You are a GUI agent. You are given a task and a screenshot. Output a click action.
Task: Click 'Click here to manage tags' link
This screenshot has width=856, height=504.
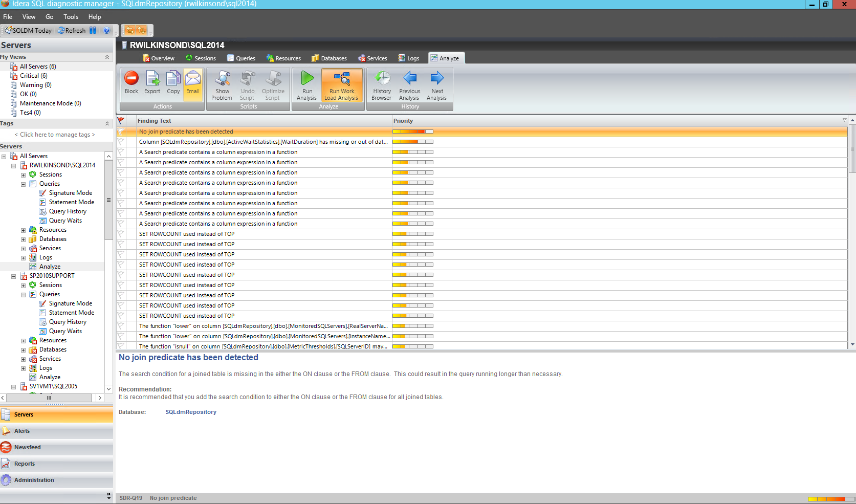click(55, 135)
